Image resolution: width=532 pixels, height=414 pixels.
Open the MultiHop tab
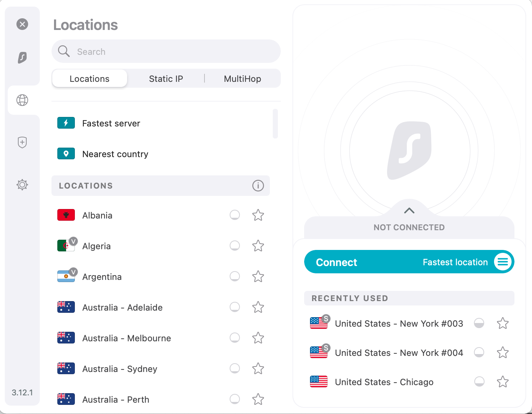click(x=242, y=78)
